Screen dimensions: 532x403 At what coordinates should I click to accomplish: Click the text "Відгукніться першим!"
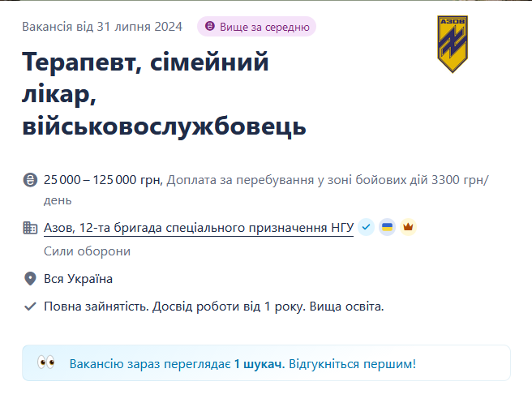click(352, 363)
